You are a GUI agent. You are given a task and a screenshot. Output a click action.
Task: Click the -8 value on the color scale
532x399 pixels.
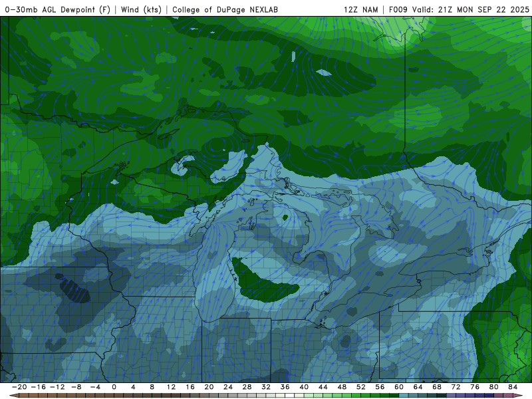76,387
